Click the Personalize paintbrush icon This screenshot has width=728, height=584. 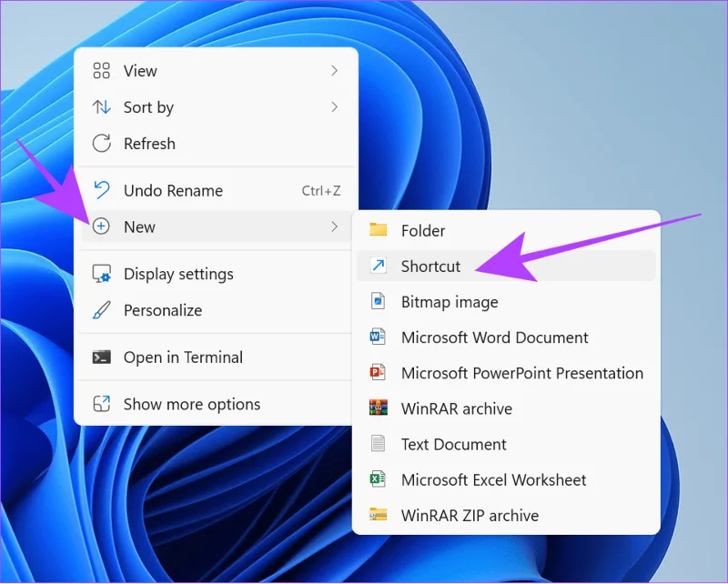tap(101, 310)
